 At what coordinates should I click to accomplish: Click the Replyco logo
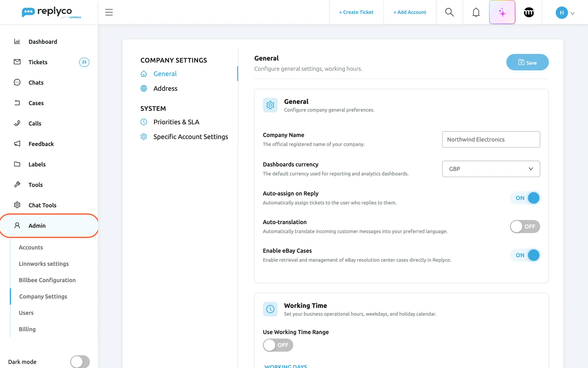click(x=51, y=12)
